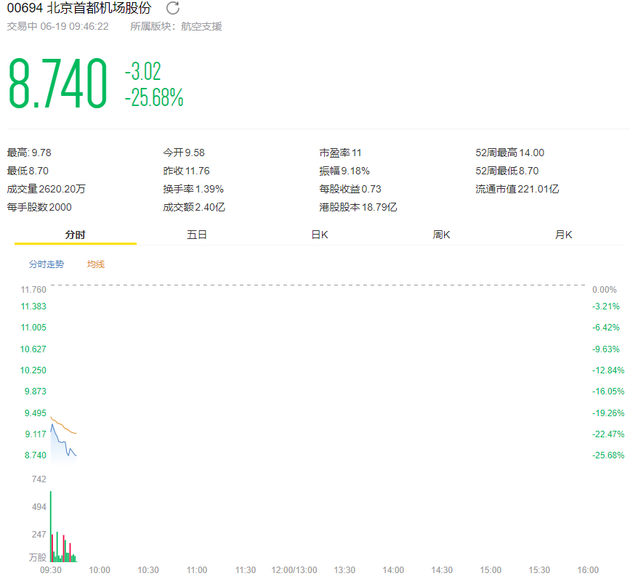
Task: Click the 10.250 y-axis price label
Action: [x=33, y=370]
